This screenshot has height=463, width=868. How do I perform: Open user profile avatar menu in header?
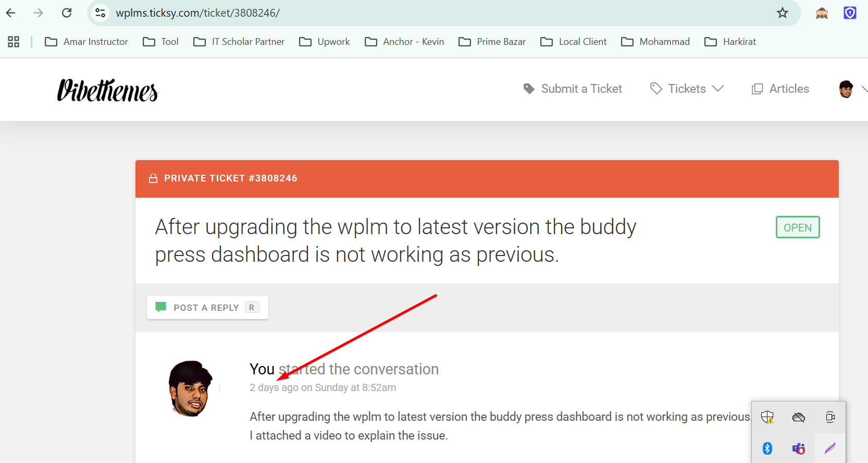(846, 89)
